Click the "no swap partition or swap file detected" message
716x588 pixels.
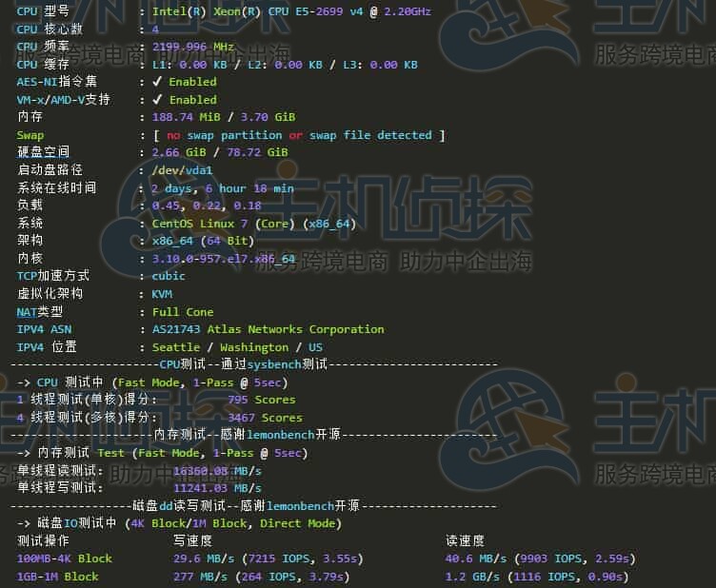pyautogui.click(x=299, y=135)
